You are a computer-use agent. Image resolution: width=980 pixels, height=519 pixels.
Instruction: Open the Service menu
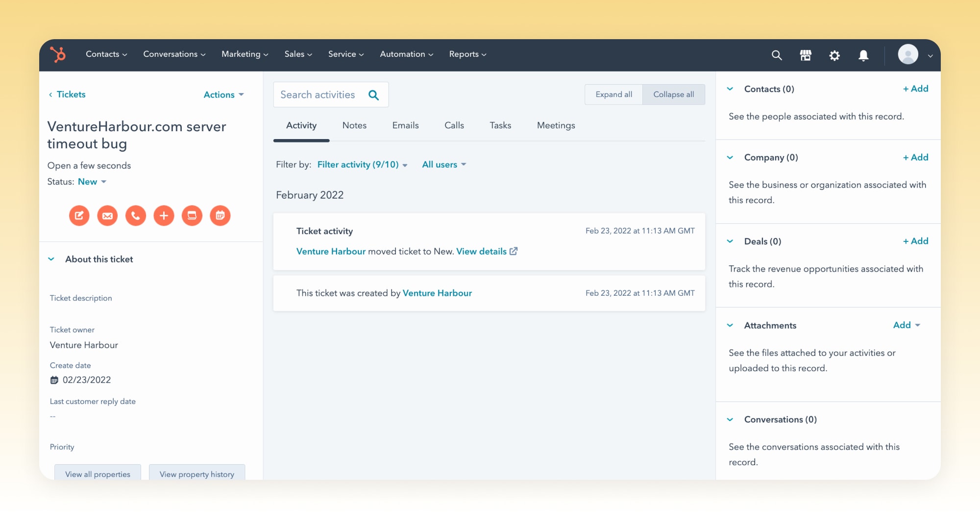click(x=346, y=54)
